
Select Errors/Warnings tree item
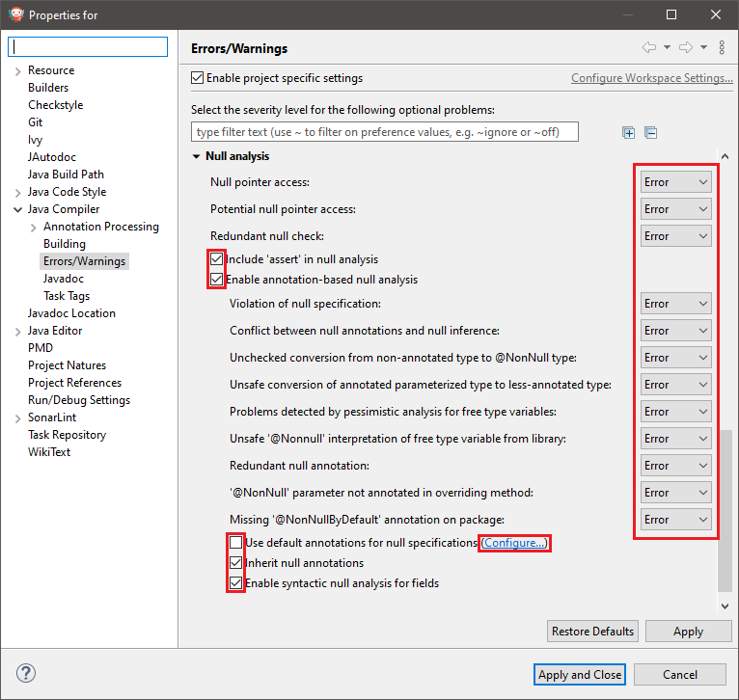coord(84,261)
